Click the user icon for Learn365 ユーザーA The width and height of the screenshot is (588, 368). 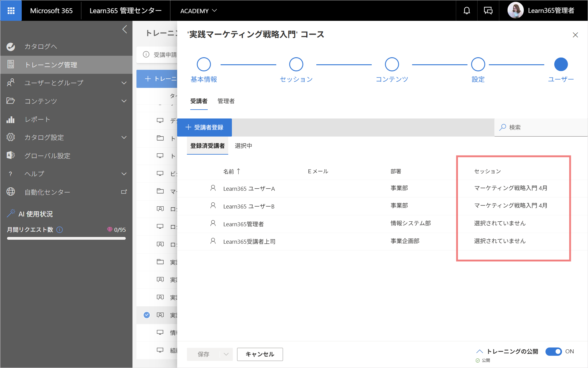tap(213, 188)
